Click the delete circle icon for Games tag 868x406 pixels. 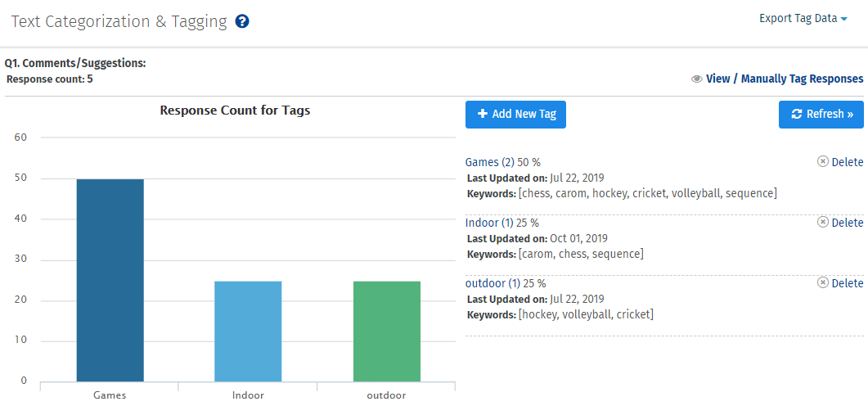pyautogui.click(x=823, y=162)
